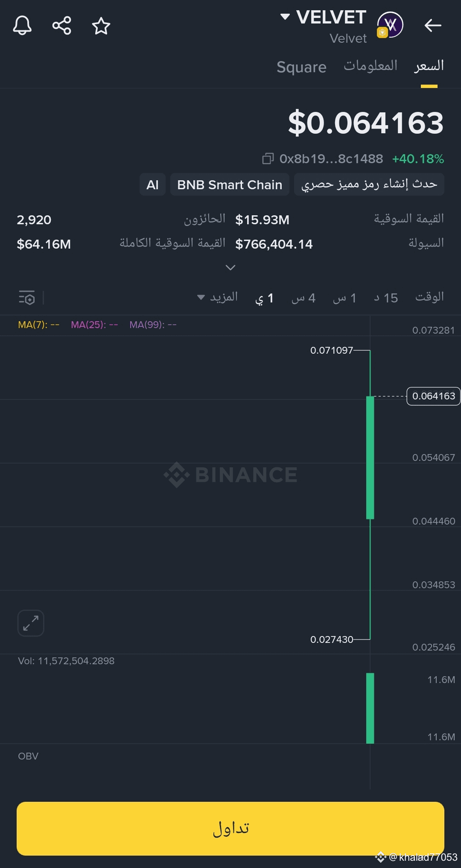Open chart indicator settings icon

(27, 297)
